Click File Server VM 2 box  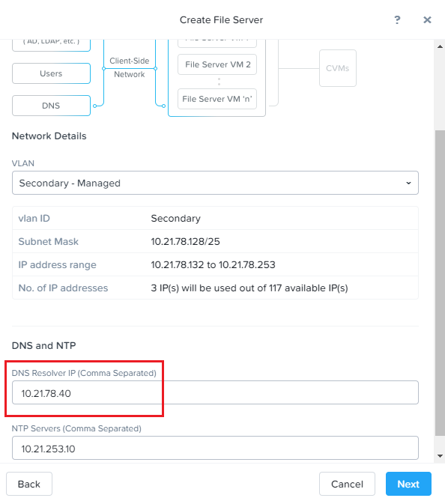click(217, 64)
